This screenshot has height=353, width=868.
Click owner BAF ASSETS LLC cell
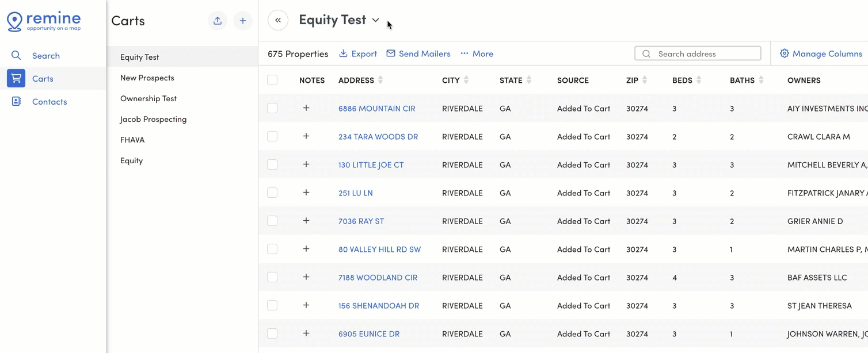(x=817, y=277)
